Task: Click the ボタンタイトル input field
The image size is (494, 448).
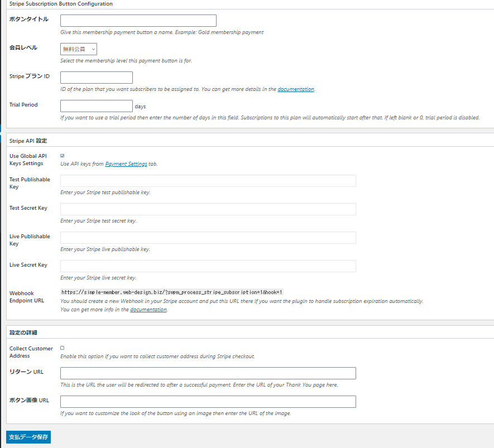Action: pyautogui.click(x=138, y=21)
